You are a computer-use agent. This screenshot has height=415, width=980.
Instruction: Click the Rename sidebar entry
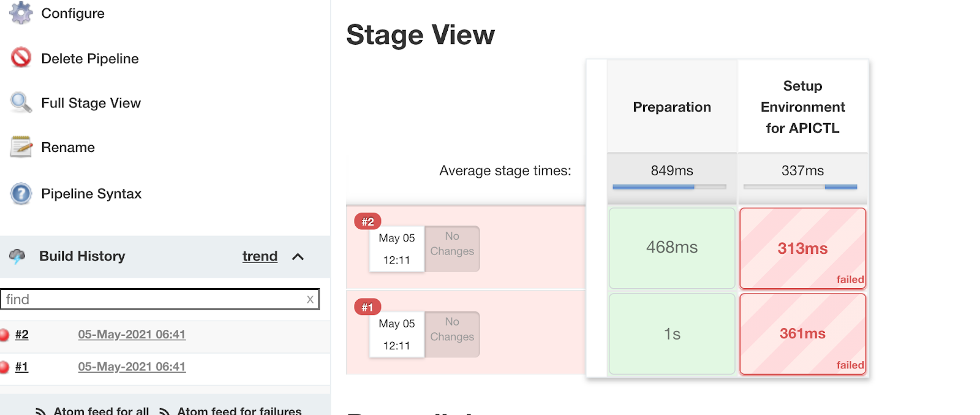click(x=67, y=147)
